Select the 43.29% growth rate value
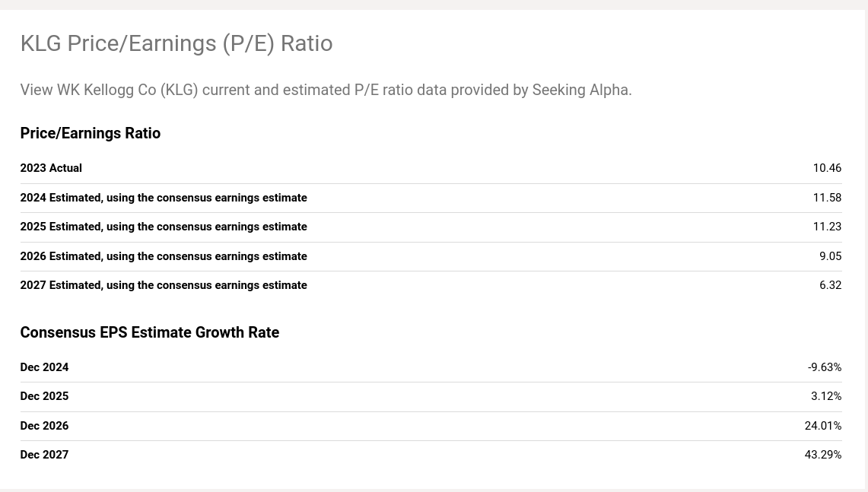The image size is (868, 492). tap(822, 455)
